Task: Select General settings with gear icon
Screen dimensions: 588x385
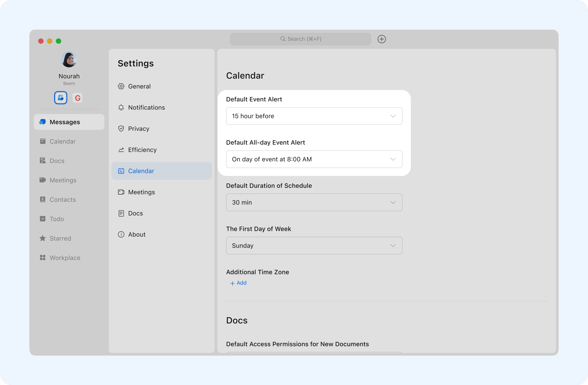Action: (139, 87)
